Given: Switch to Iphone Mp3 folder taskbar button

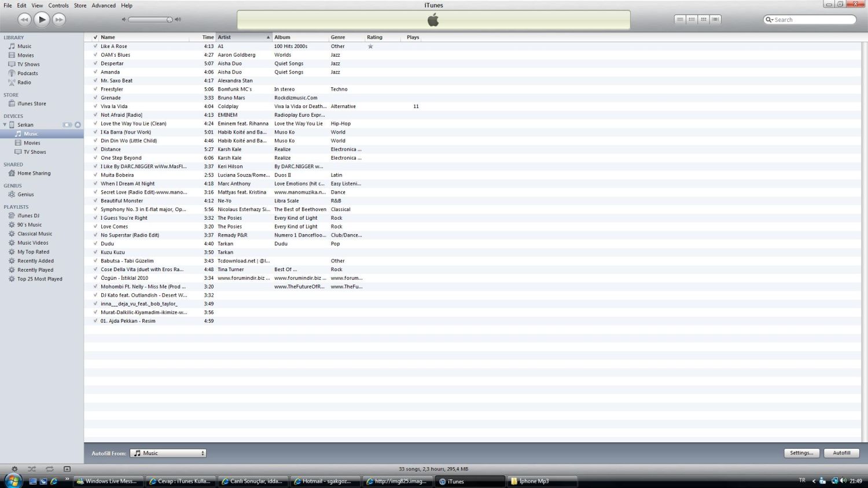Looking at the screenshot, I should click(x=543, y=481).
